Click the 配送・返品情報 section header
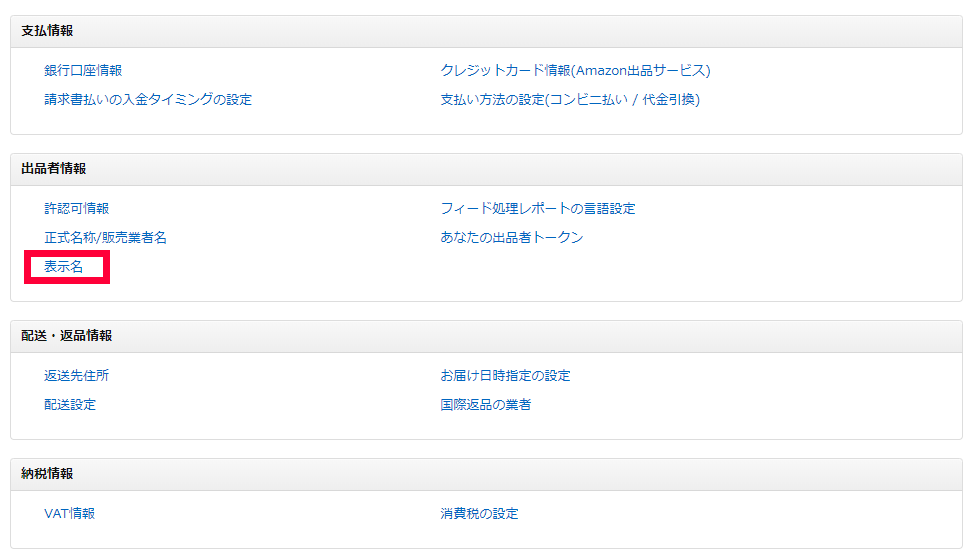The height and width of the screenshot is (560, 976). coord(66,336)
